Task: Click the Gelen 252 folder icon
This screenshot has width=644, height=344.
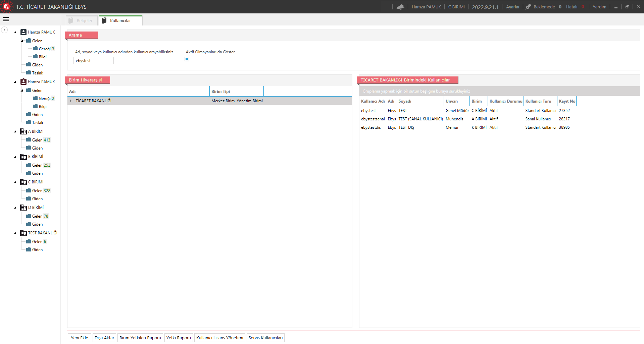Action: (x=29, y=165)
